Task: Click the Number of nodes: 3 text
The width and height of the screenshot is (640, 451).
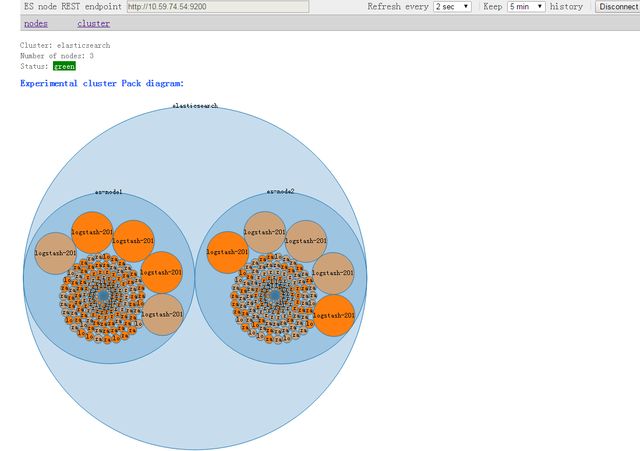Action: 57,56
